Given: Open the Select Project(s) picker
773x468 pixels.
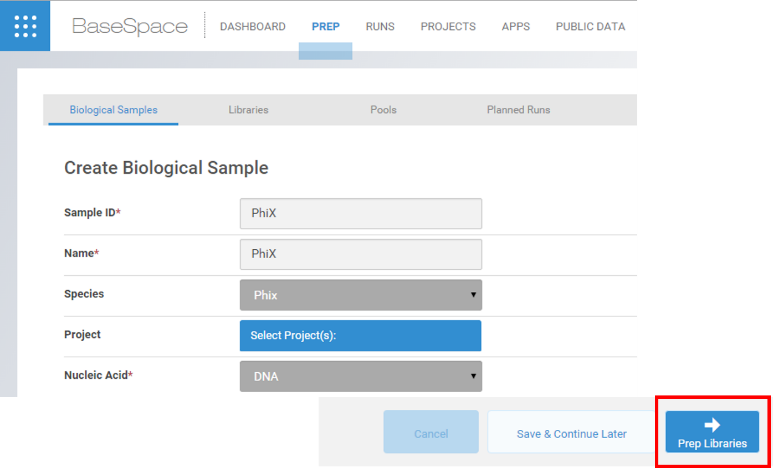Looking at the screenshot, I should pos(361,336).
